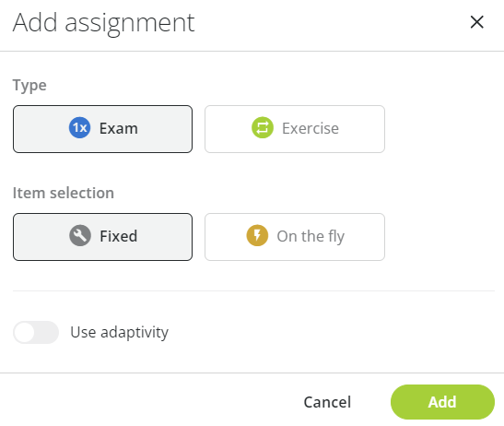Click the On the fly text
Image resolution: width=504 pixels, height=426 pixels.
(311, 237)
